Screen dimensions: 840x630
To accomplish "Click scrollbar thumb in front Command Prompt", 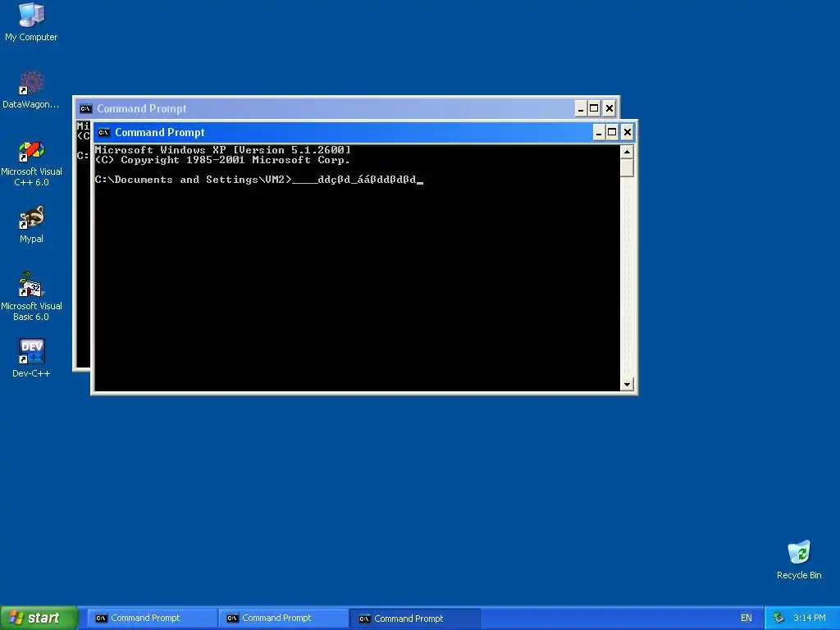I will [627, 167].
